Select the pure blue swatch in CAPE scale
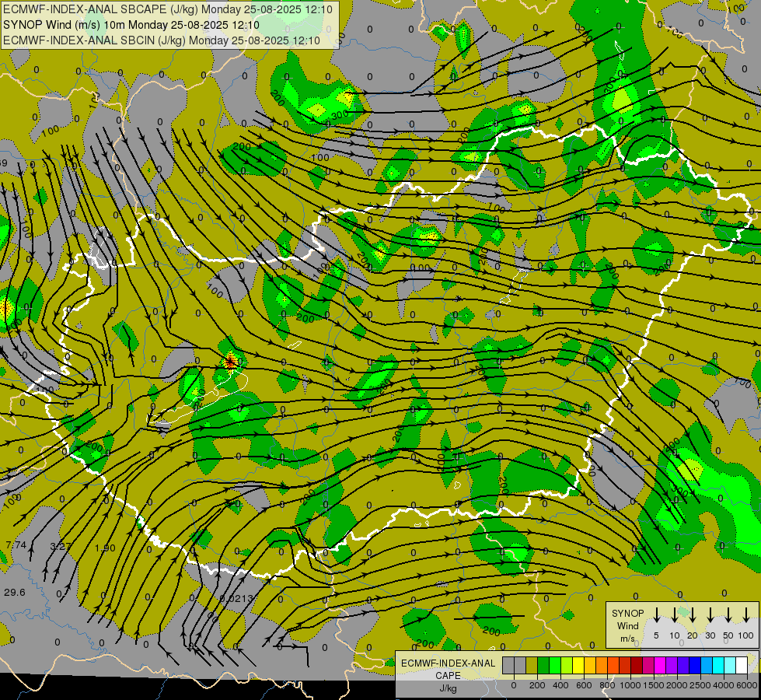 [x=695, y=666]
